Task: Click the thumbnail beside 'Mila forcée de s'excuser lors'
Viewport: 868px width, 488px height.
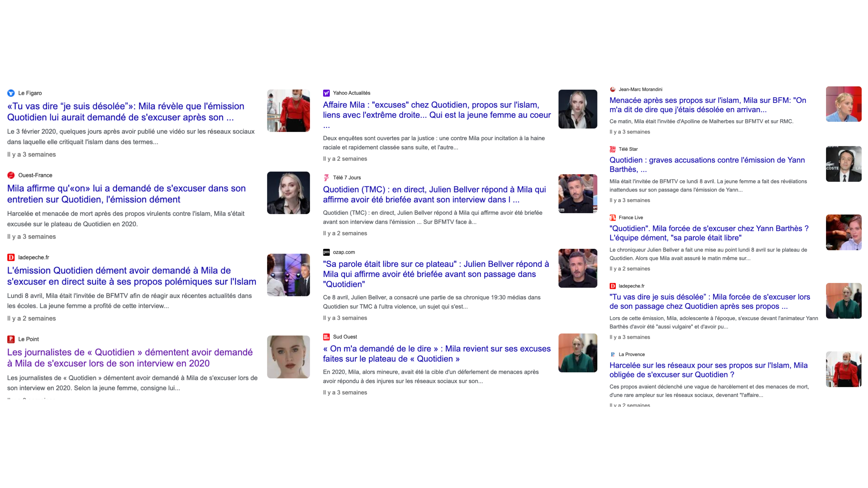Action: (843, 301)
